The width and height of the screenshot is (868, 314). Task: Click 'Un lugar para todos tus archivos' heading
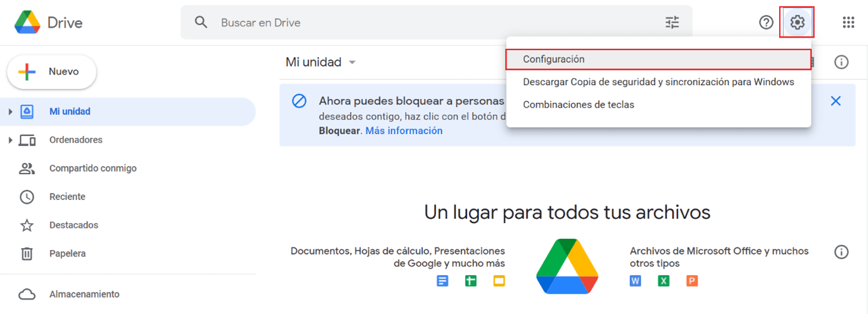click(567, 212)
